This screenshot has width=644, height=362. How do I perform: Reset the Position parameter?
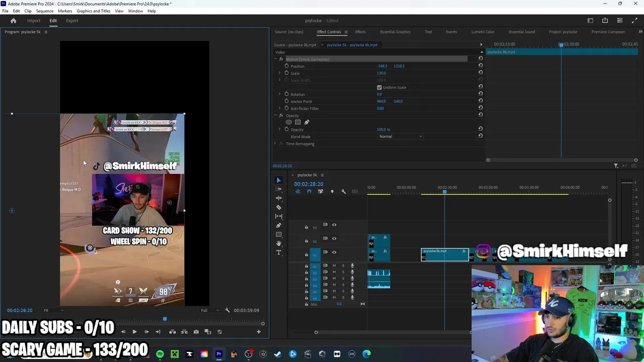[480, 66]
